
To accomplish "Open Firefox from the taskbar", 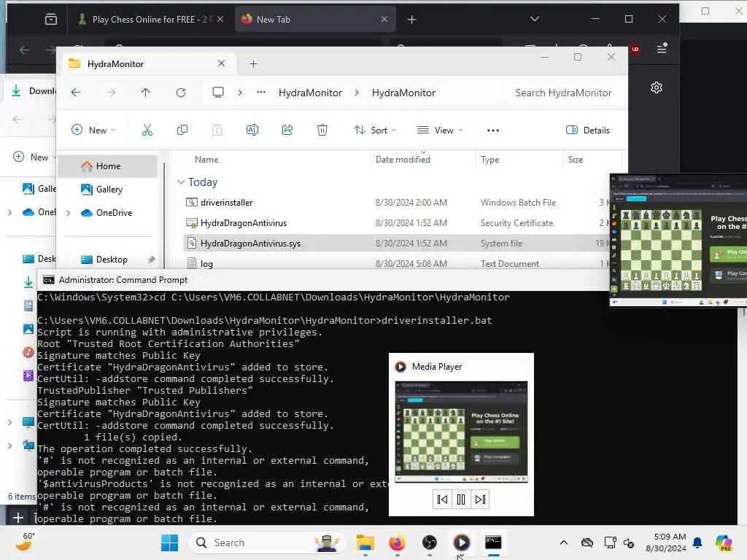I will point(398,542).
